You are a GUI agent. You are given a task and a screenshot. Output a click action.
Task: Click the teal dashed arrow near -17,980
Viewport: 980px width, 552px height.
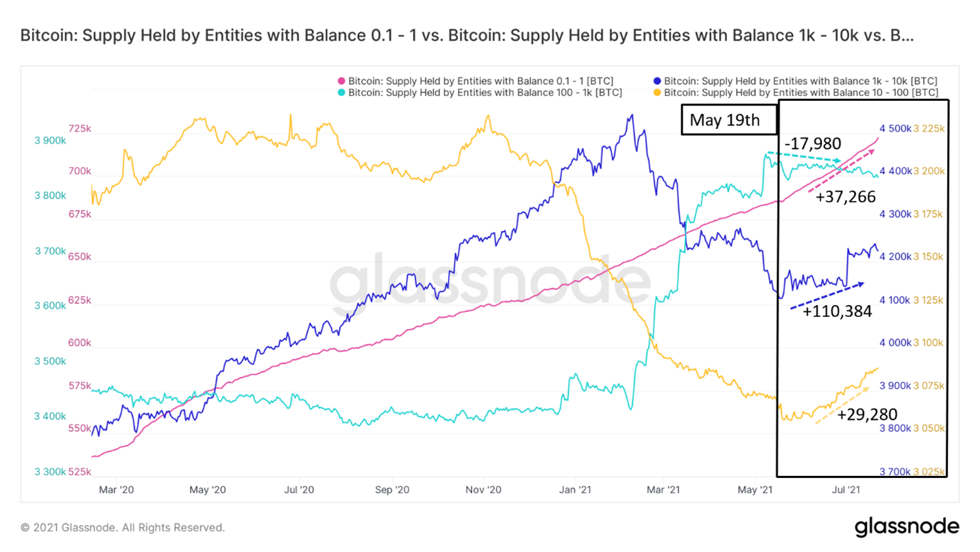pyautogui.click(x=803, y=157)
